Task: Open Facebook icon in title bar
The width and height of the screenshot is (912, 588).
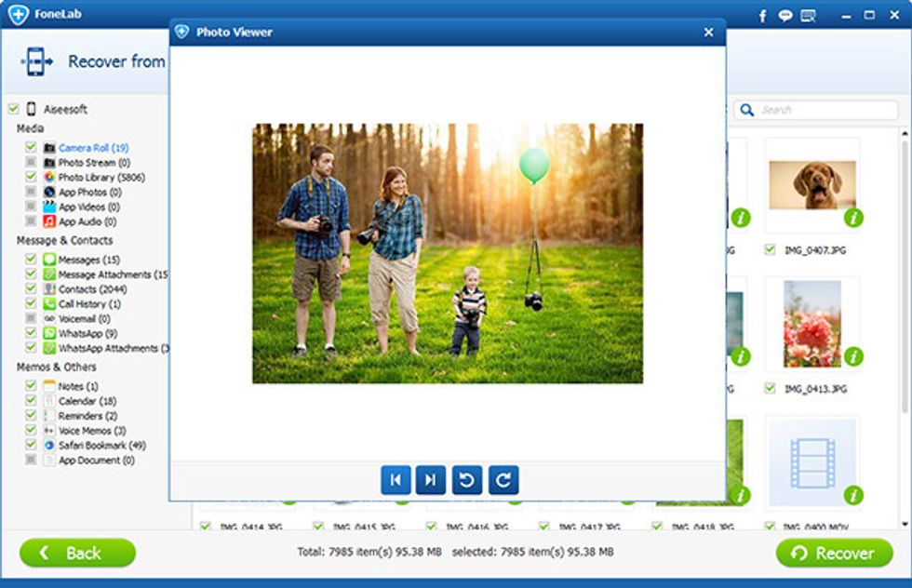Action: (763, 16)
